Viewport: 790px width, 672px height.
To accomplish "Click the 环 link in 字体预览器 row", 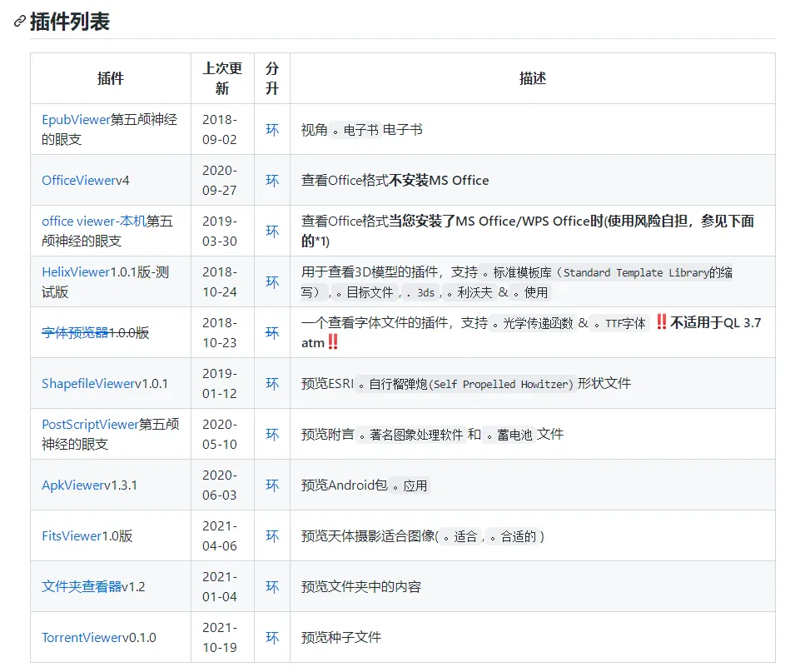I will (272, 333).
